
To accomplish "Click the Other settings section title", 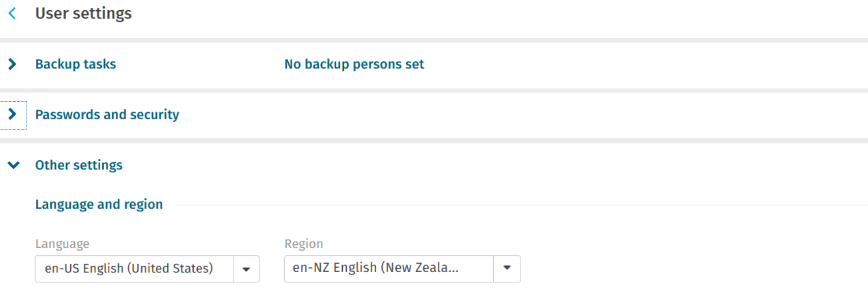I will coord(79,165).
